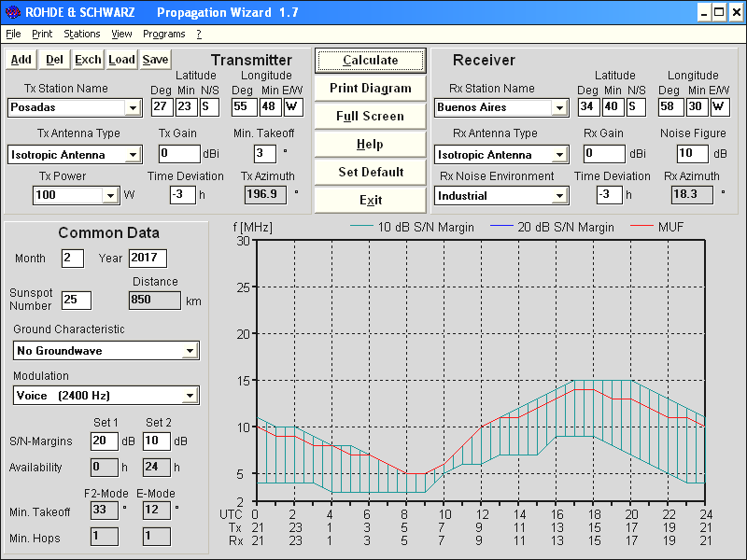Minimize the Propagation Wizard window
Image resolution: width=747 pixels, height=560 pixels.
click(705, 12)
